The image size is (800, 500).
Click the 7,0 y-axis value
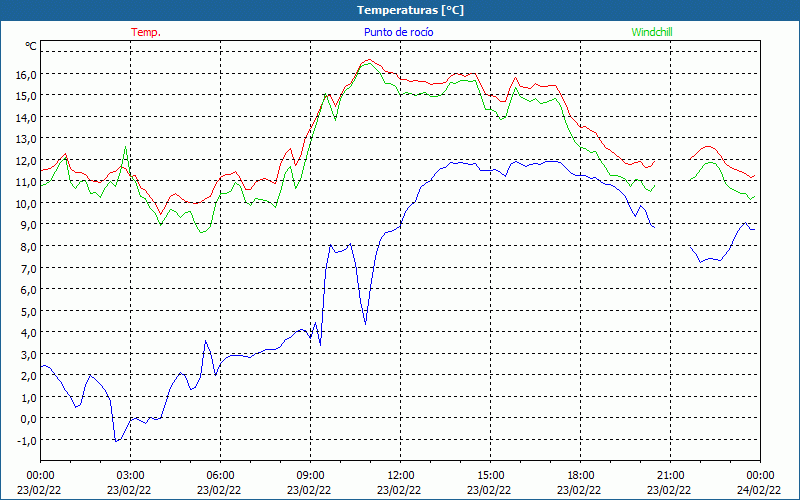pos(29,268)
